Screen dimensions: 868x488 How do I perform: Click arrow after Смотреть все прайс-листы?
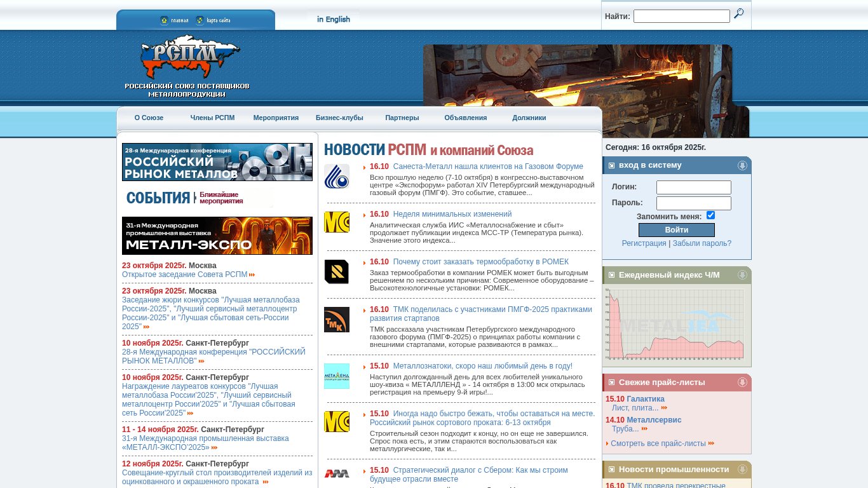712,444
